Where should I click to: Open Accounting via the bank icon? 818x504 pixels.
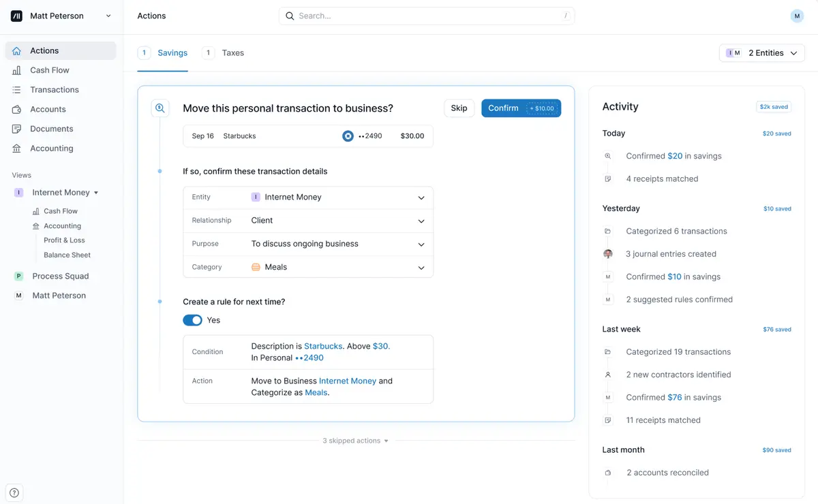[x=16, y=148]
